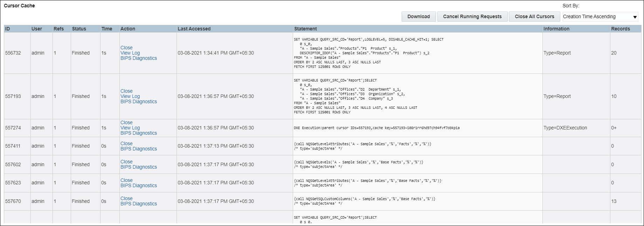Click the Records column header
Viewport: 644px width, 226px height.
(x=625, y=29)
